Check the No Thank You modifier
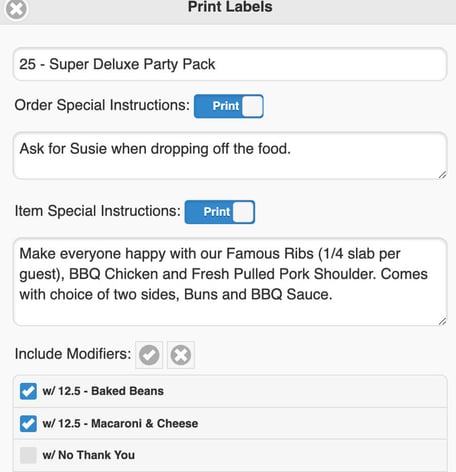Viewport: 456px width, 472px height. tap(28, 455)
